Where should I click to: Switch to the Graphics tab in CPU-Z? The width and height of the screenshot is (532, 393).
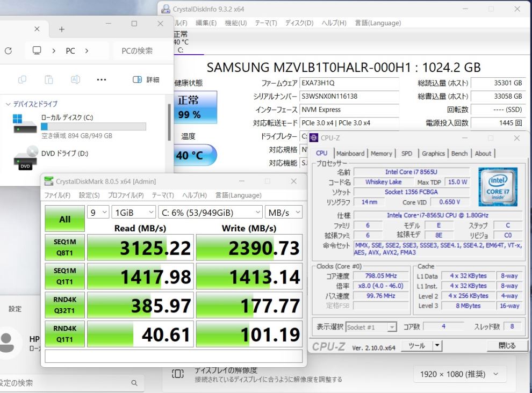433,154
